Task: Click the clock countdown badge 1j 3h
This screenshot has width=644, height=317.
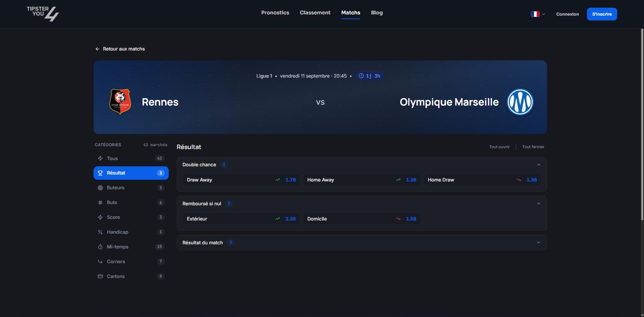Action: pyautogui.click(x=369, y=76)
